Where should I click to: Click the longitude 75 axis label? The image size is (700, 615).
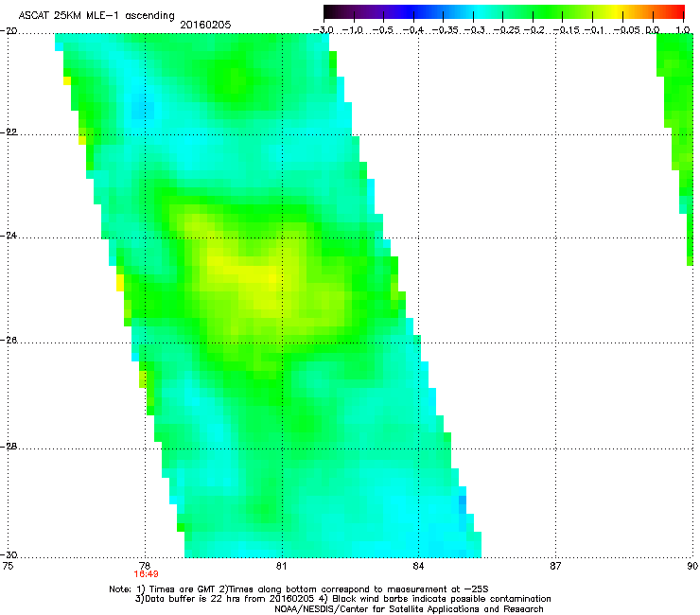(x=8, y=566)
